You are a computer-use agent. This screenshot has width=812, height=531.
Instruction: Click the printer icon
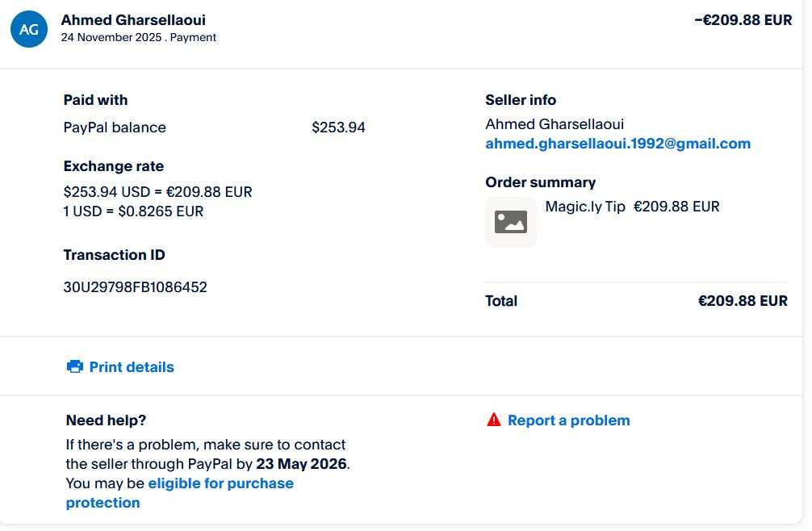coord(75,367)
